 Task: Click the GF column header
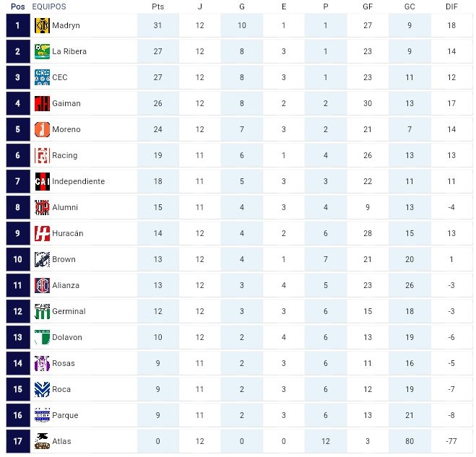point(368,6)
